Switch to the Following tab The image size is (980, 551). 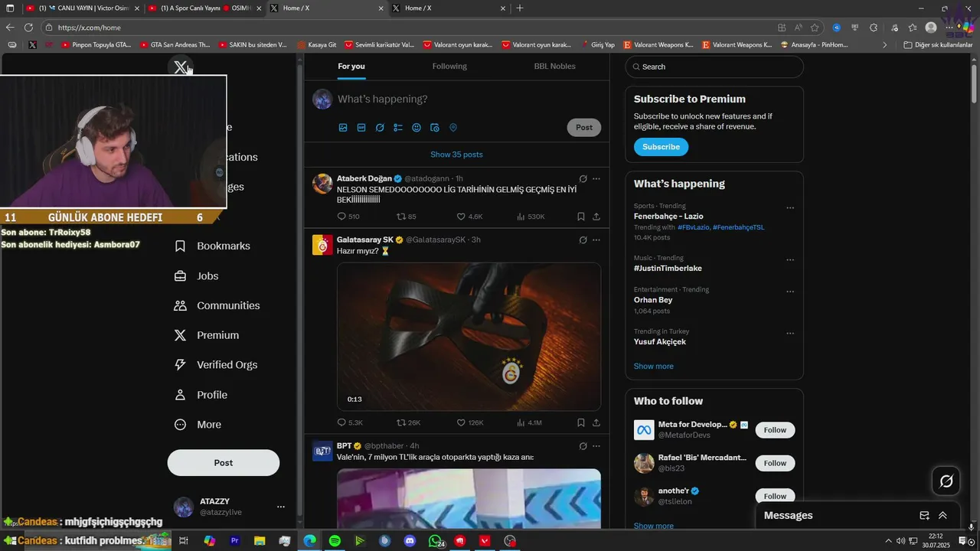coord(449,67)
